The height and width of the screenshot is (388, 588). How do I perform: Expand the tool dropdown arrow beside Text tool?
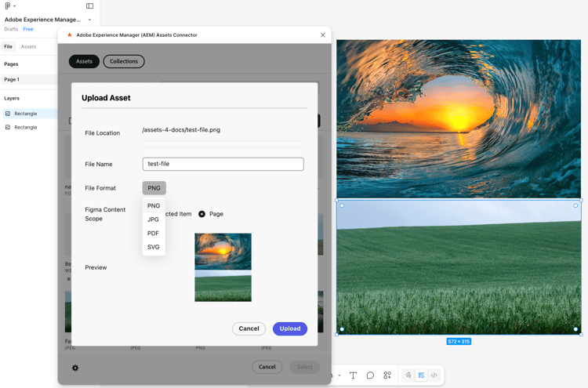coord(339,375)
